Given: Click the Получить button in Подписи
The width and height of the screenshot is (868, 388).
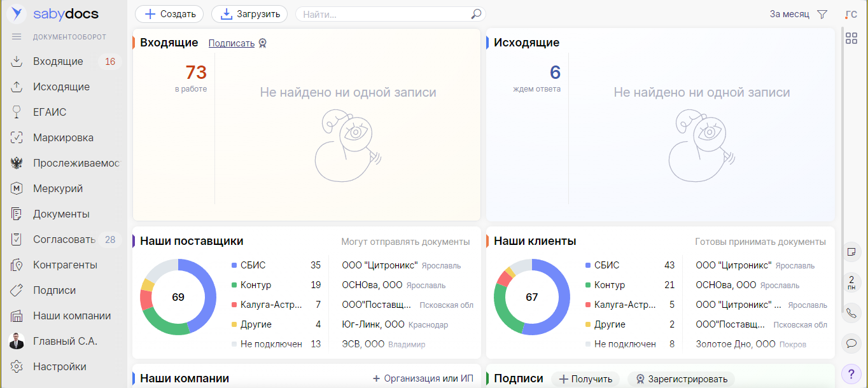Looking at the screenshot, I should point(585,379).
